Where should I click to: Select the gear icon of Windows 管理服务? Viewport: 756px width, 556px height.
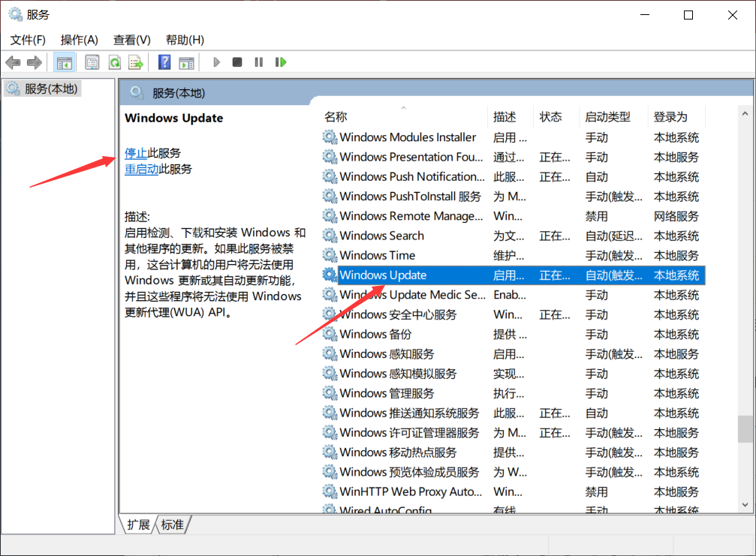tap(330, 393)
